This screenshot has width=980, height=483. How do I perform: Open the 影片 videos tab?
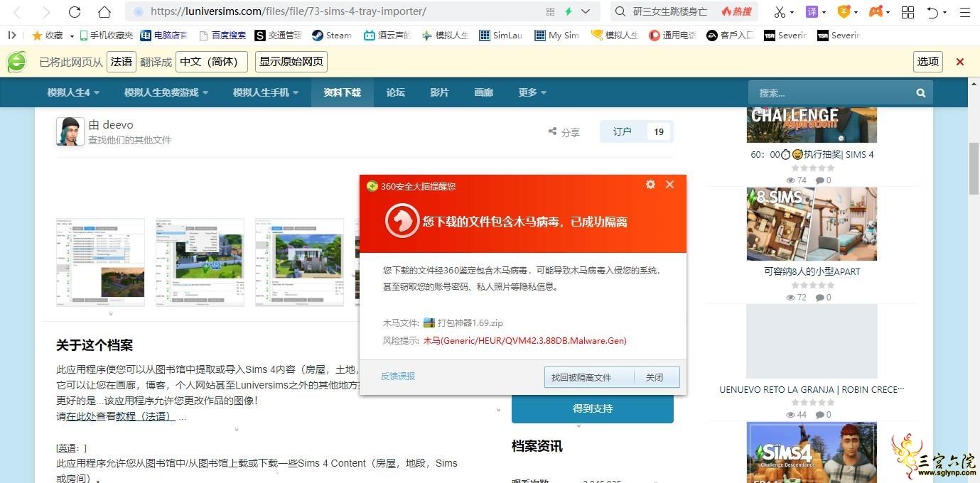click(x=439, y=92)
